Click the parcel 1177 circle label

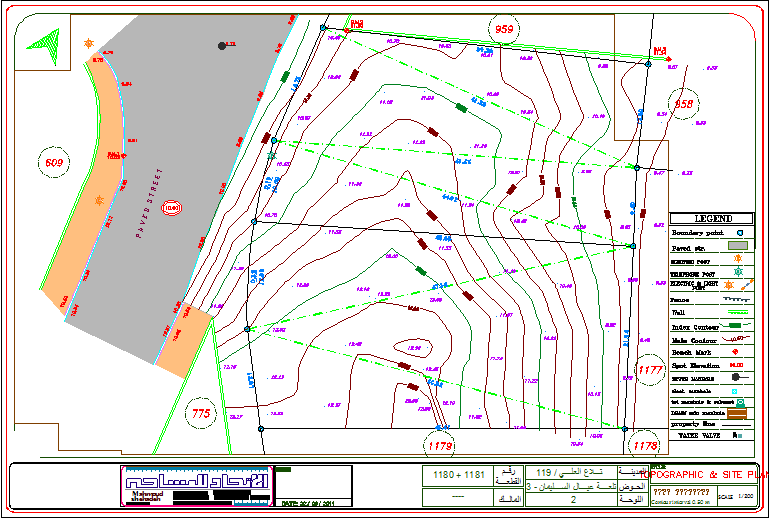(x=650, y=370)
